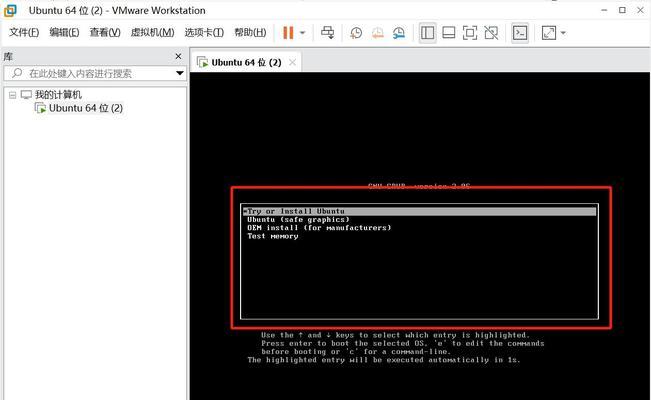Close the 库 library panel
The width and height of the screenshot is (651, 400).
179,56
